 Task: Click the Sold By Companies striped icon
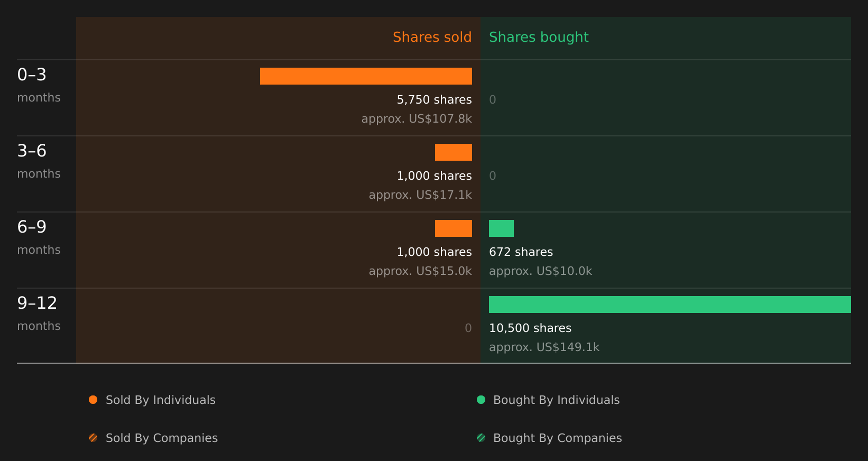93,438
